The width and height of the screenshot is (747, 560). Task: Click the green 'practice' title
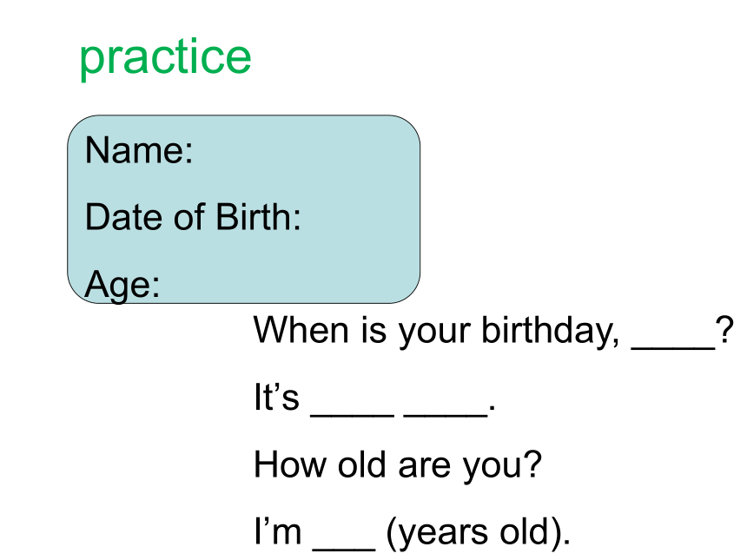[165, 58]
